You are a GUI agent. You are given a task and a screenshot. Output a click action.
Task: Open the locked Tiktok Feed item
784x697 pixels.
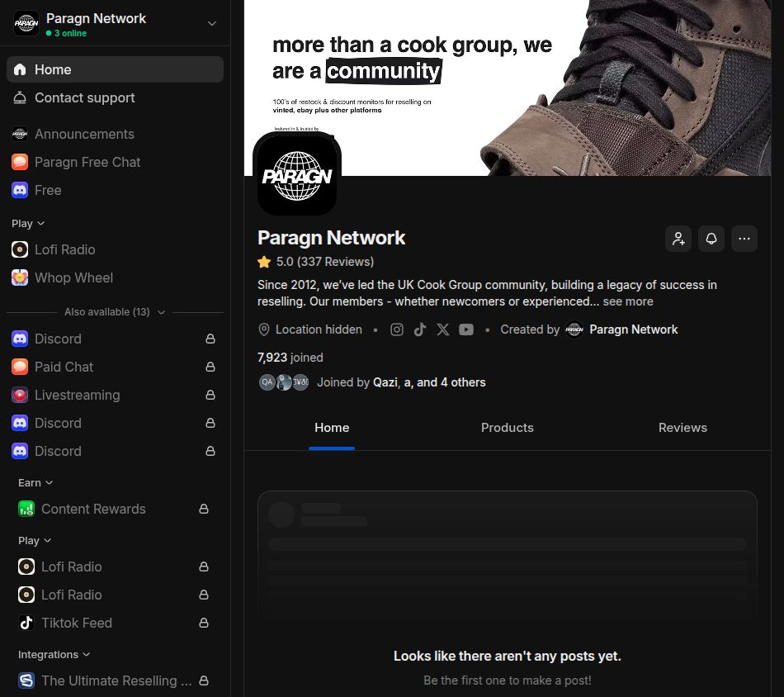point(115,623)
